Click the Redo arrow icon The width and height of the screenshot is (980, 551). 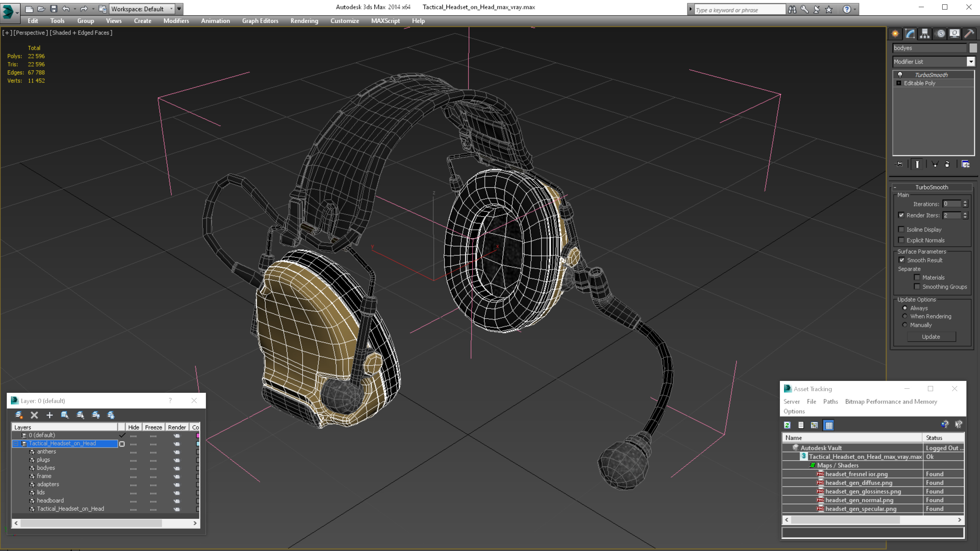84,9
